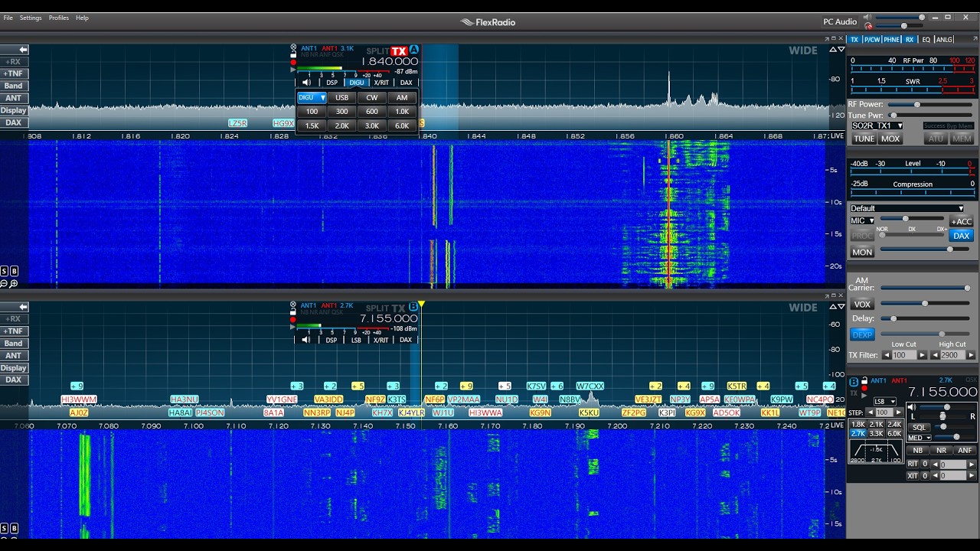Click the RIT offset input field
This screenshot has width=980, height=551.
(x=953, y=464)
